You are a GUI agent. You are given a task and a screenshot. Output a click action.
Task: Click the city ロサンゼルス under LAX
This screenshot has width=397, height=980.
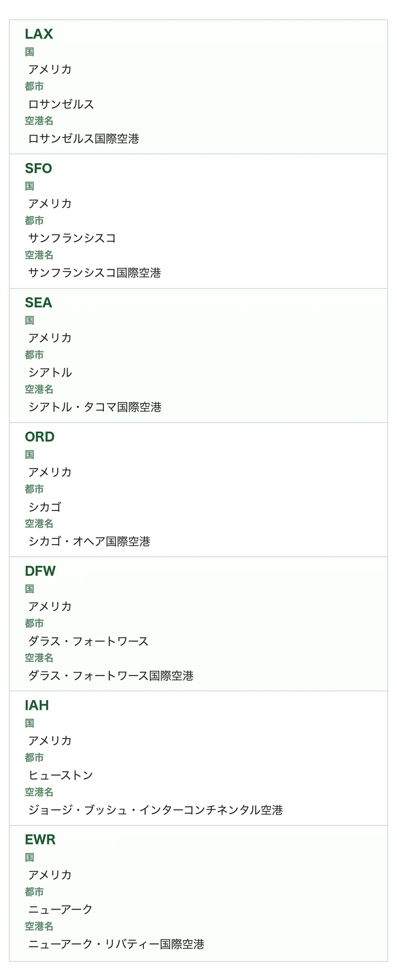[61, 104]
